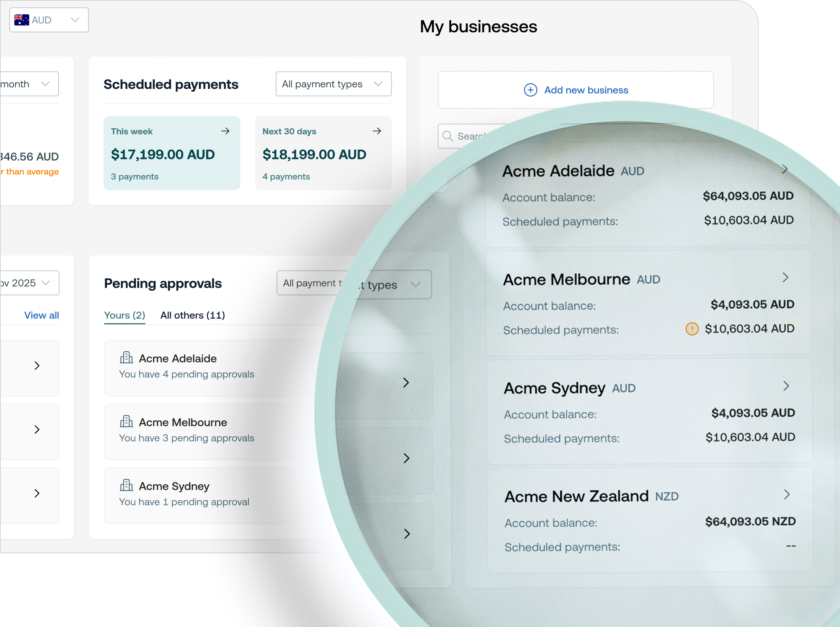Click the Acme New Zealand business name heading
The width and height of the screenshot is (840, 627).
(577, 496)
